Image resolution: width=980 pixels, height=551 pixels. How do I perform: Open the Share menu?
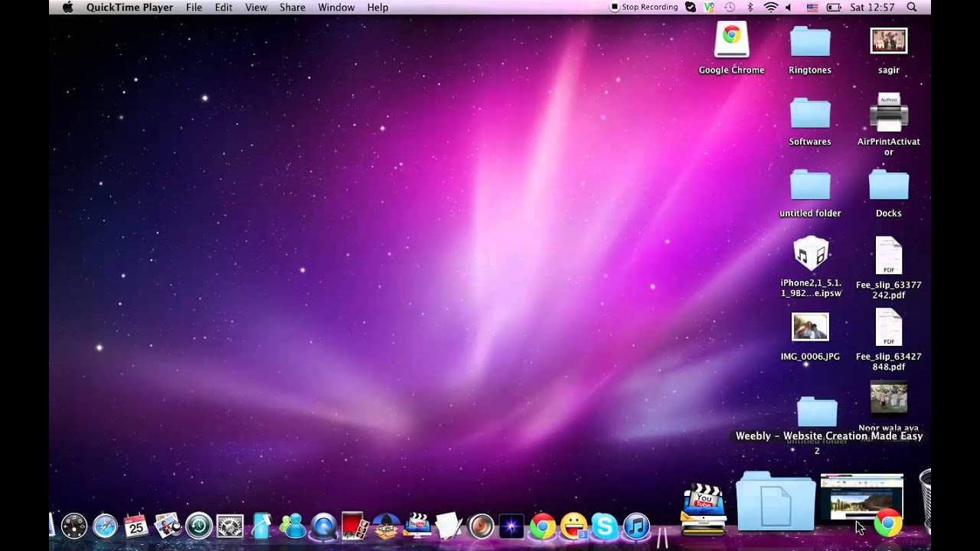(x=292, y=7)
